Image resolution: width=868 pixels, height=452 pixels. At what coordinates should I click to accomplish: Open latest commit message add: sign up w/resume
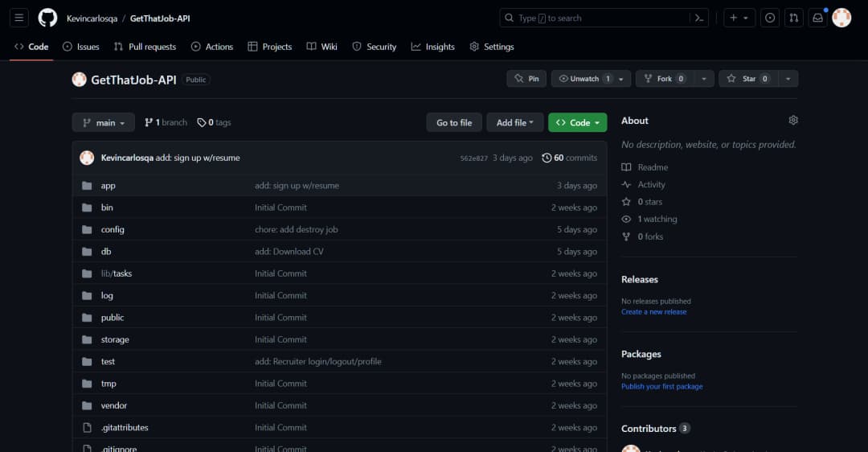pyautogui.click(x=198, y=158)
